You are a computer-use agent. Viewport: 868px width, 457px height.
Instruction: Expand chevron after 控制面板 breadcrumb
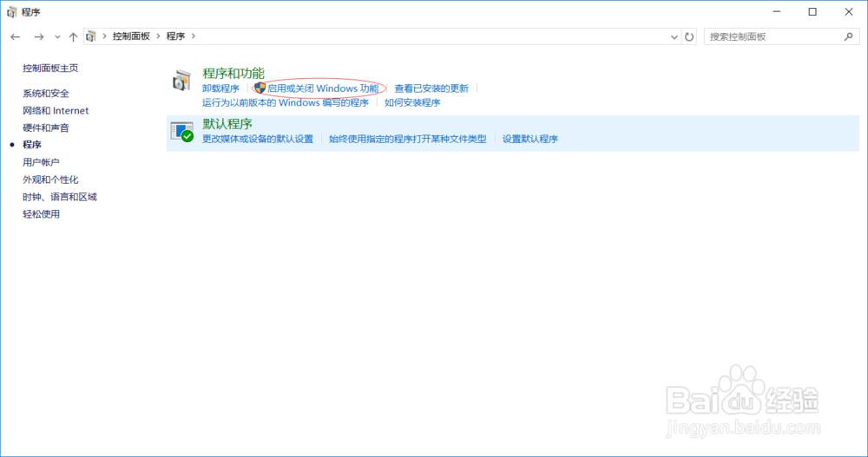tap(158, 36)
